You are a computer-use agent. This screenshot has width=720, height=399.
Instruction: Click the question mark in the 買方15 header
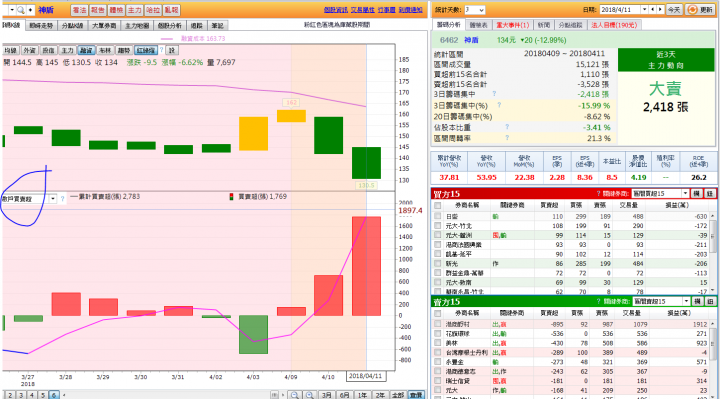point(598,194)
